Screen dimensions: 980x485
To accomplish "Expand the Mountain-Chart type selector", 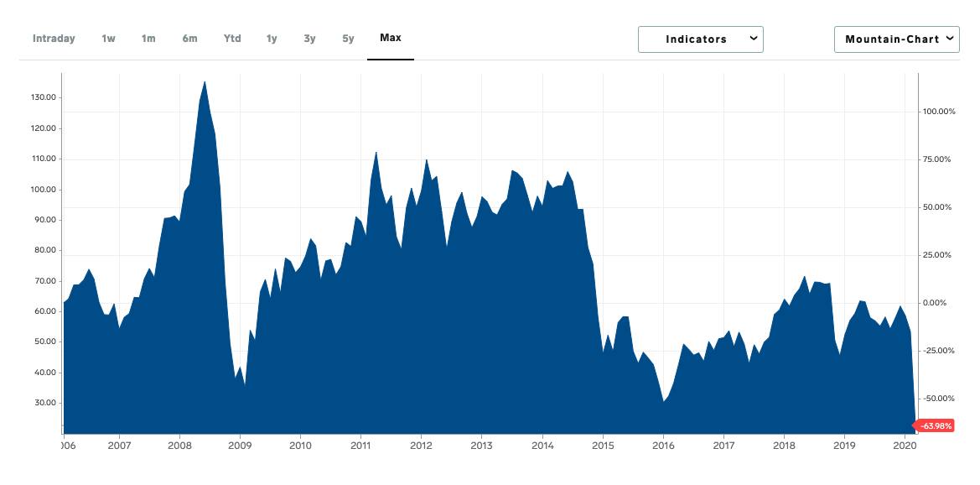I will [896, 39].
